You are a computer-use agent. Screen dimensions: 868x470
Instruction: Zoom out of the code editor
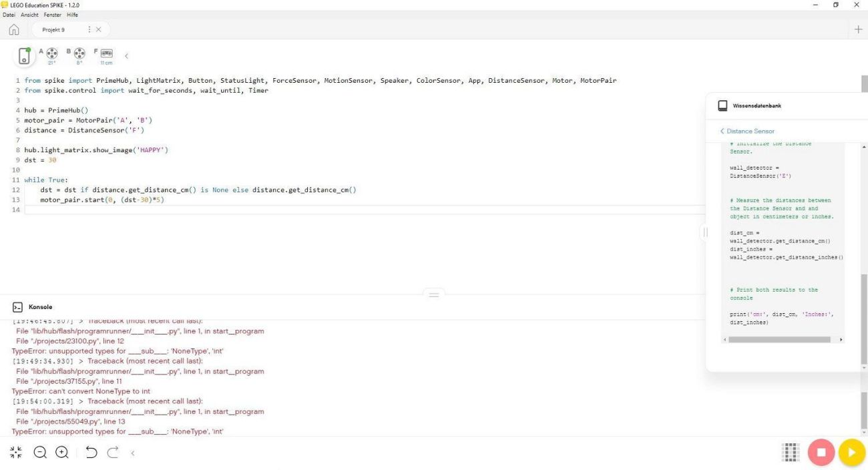40,453
